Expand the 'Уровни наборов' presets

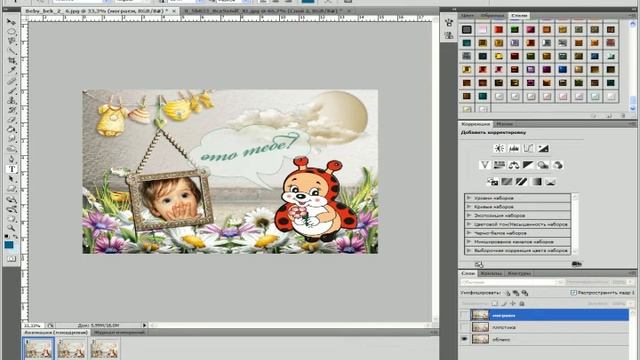(x=469, y=198)
